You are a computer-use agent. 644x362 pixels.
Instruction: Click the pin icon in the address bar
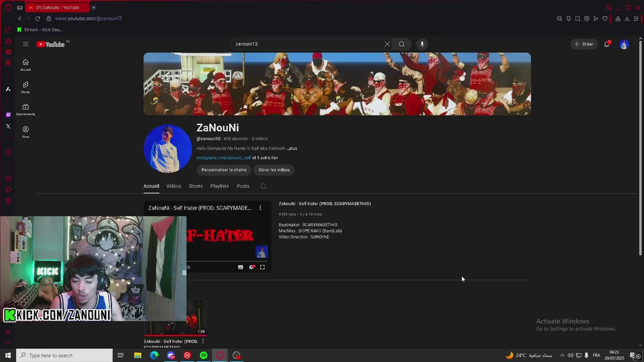(x=569, y=19)
